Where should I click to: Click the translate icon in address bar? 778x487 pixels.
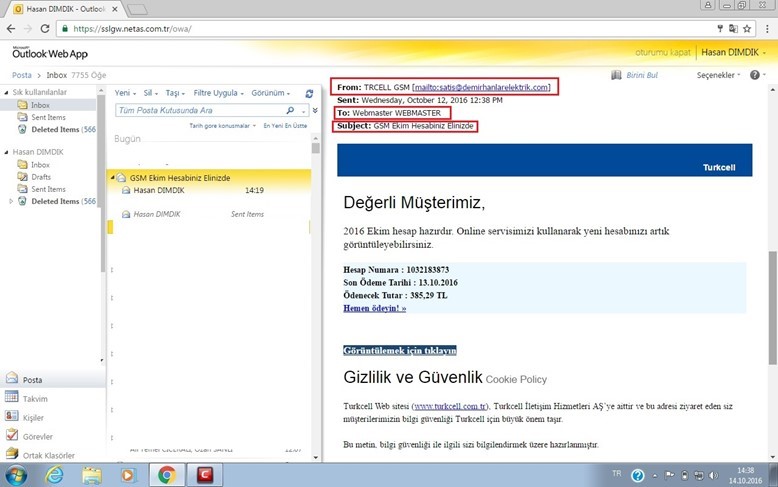pos(733,29)
